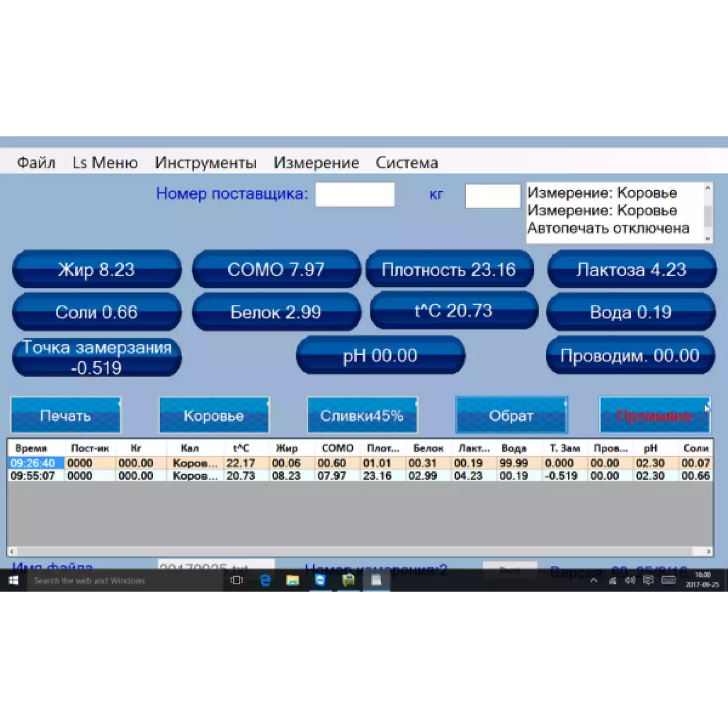Open the Файл menu
The image size is (728, 728).
click(36, 162)
